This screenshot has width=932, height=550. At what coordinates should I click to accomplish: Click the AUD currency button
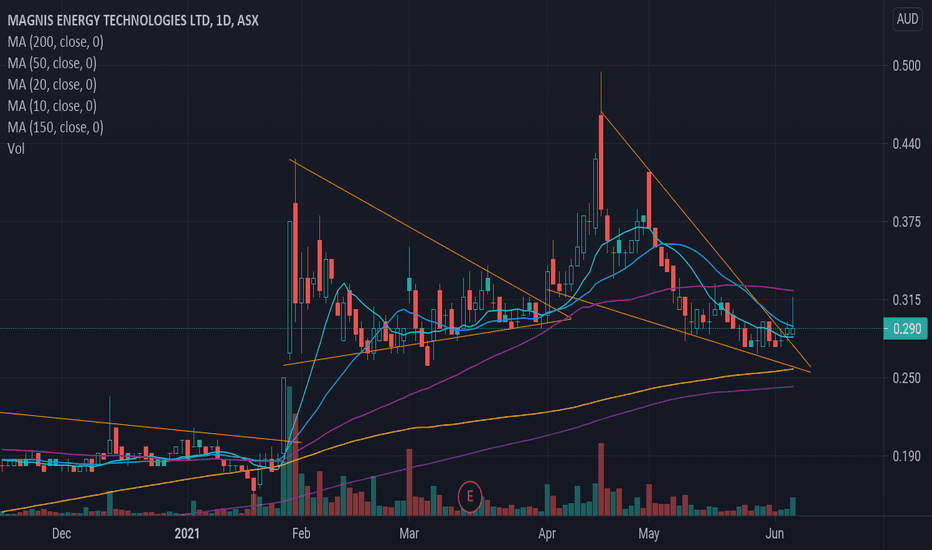click(907, 19)
